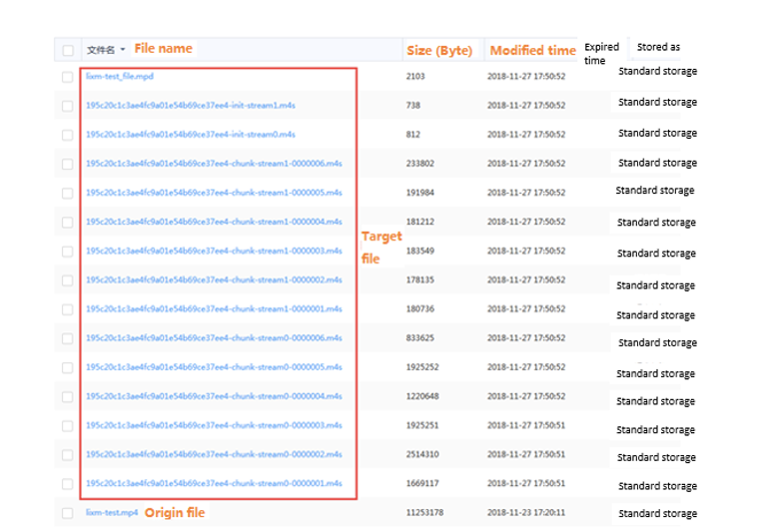
Task: Open file chunk-stream0-0000005.m4s
Action: (x=214, y=366)
